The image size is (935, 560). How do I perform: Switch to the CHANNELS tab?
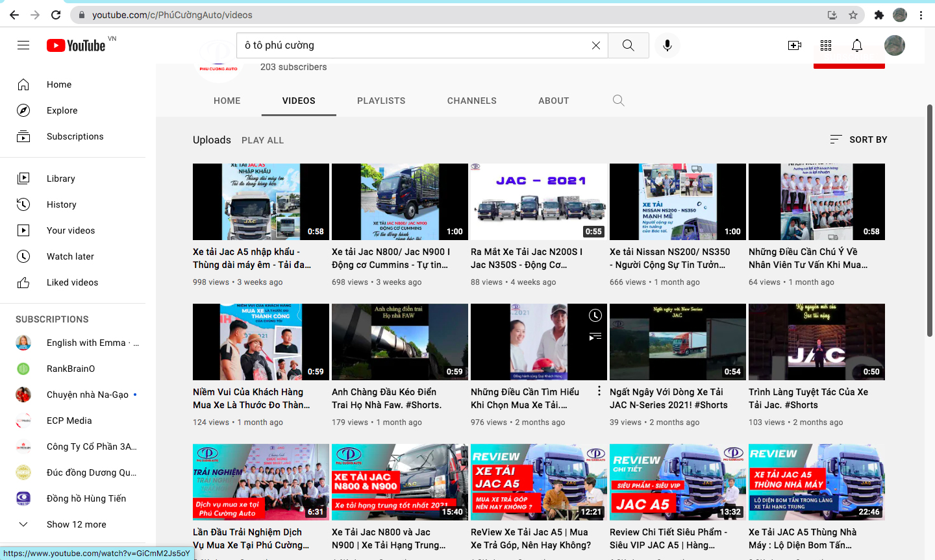(x=472, y=101)
